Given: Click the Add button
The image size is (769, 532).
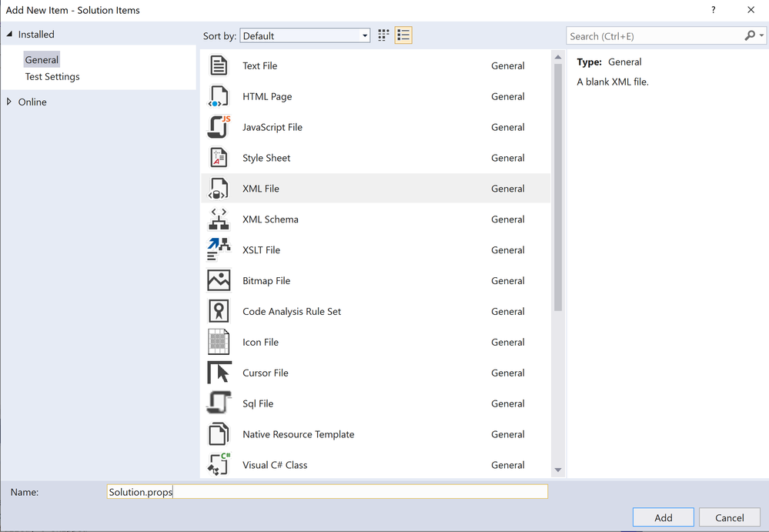Looking at the screenshot, I should [x=663, y=517].
